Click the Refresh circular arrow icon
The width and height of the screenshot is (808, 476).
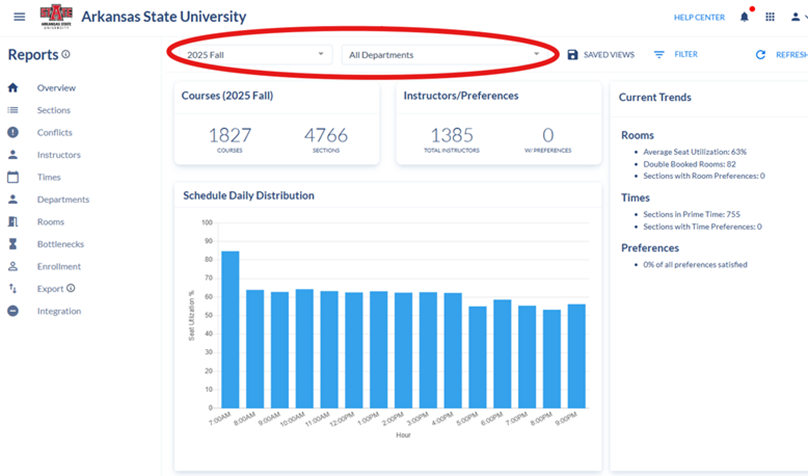click(760, 55)
